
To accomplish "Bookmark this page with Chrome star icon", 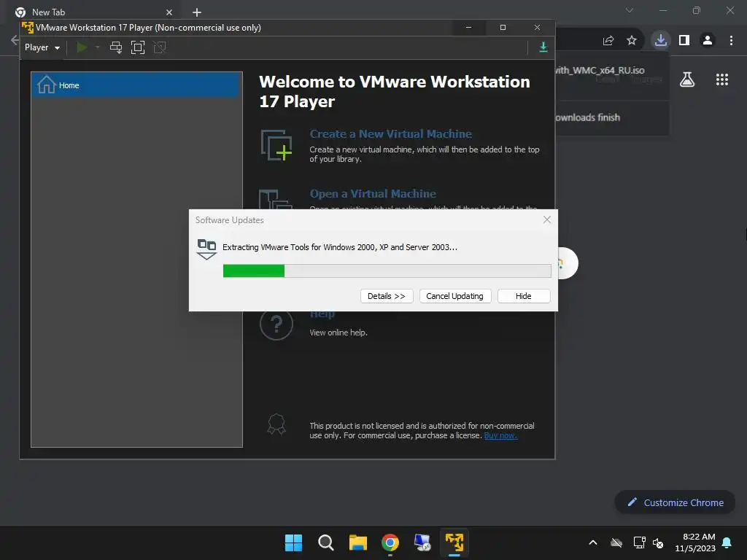I will click(632, 41).
